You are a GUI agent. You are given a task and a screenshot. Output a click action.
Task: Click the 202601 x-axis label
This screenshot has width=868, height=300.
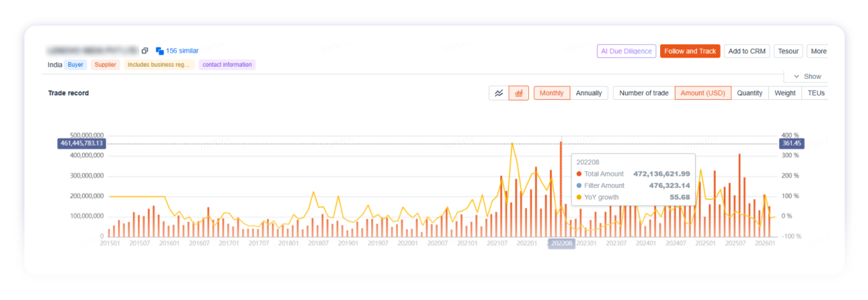pyautogui.click(x=765, y=243)
